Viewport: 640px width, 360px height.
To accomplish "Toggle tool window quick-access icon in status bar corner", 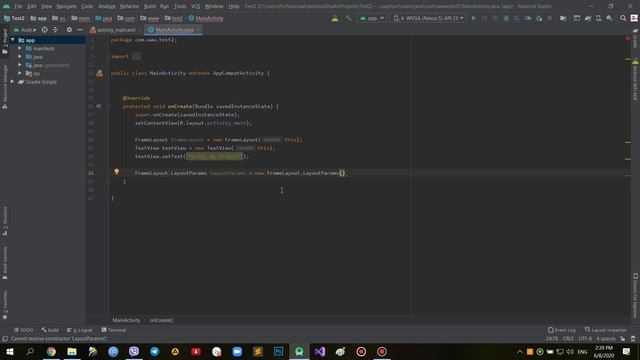I will [5, 339].
